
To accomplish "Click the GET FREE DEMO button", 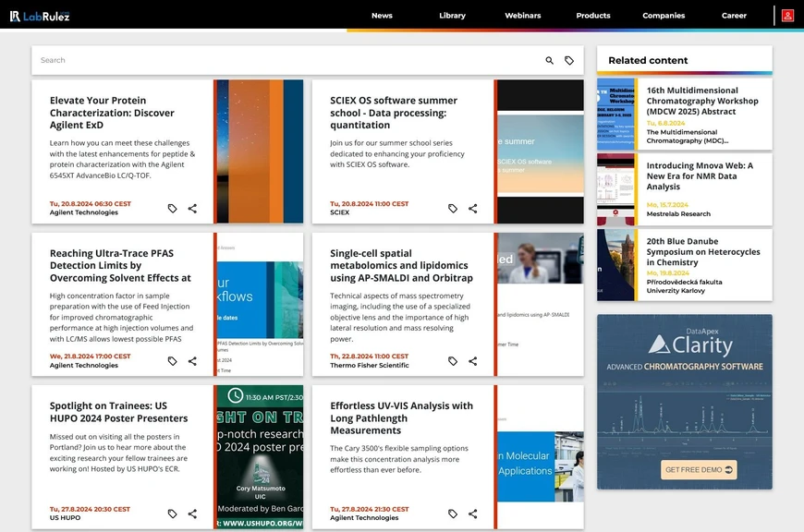I will [x=699, y=468].
